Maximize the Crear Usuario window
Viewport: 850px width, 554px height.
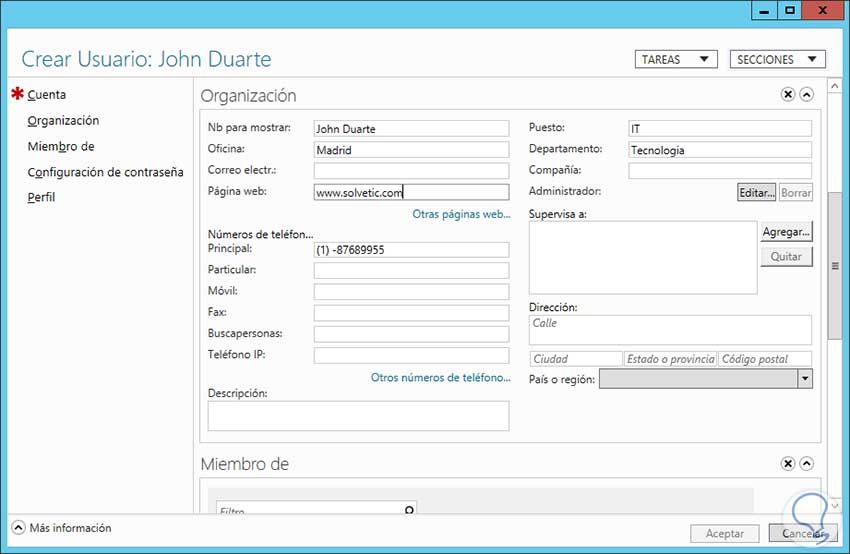(x=790, y=10)
